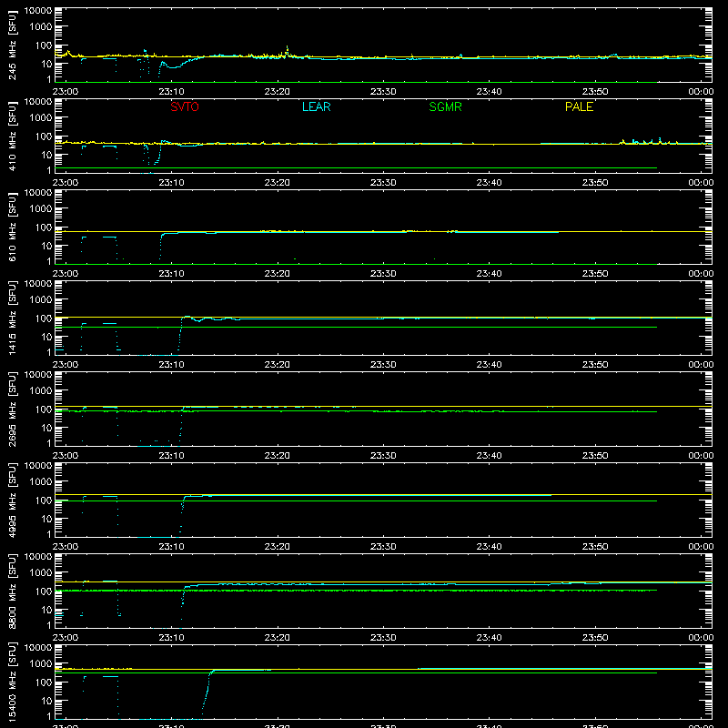Click the 100 y-axis value on the 610 MHz plot
Viewport: 728px width, 728px height.
pyautogui.click(x=44, y=227)
